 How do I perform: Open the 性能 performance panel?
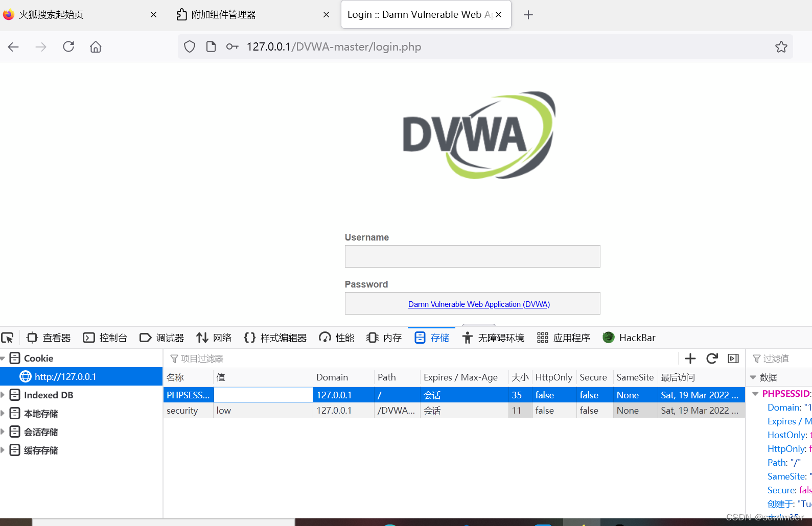point(336,338)
